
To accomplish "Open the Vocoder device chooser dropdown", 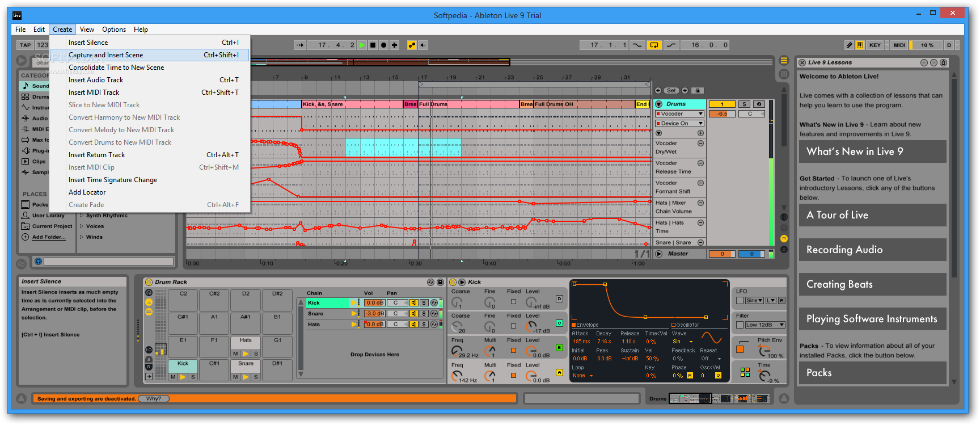I will click(x=679, y=113).
